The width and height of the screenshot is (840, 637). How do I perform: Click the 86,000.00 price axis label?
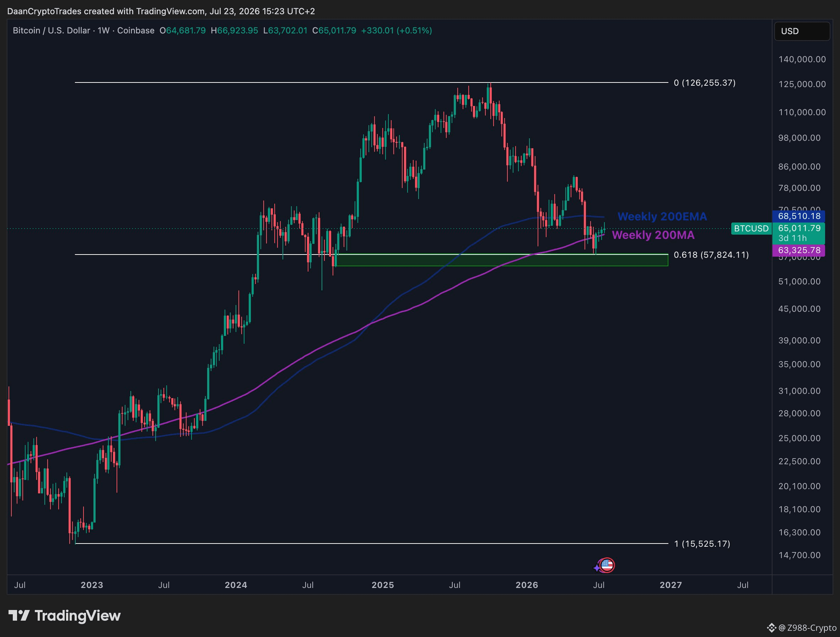(x=799, y=167)
